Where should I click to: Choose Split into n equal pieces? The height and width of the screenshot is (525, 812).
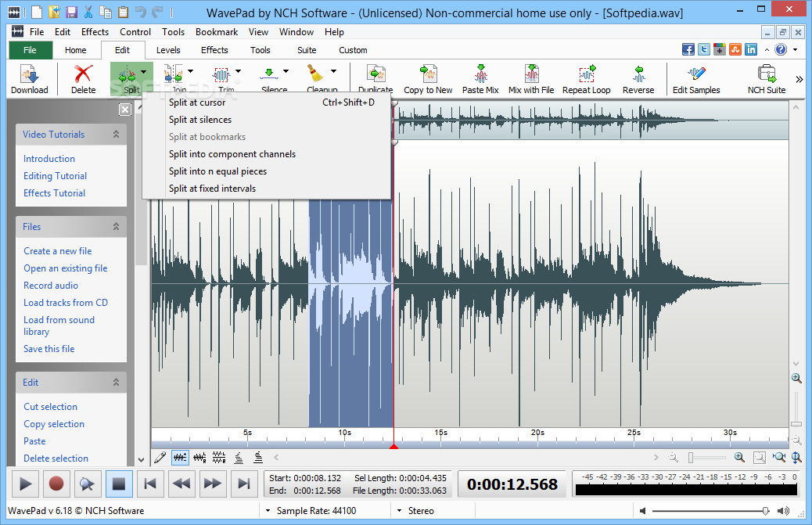[266, 171]
